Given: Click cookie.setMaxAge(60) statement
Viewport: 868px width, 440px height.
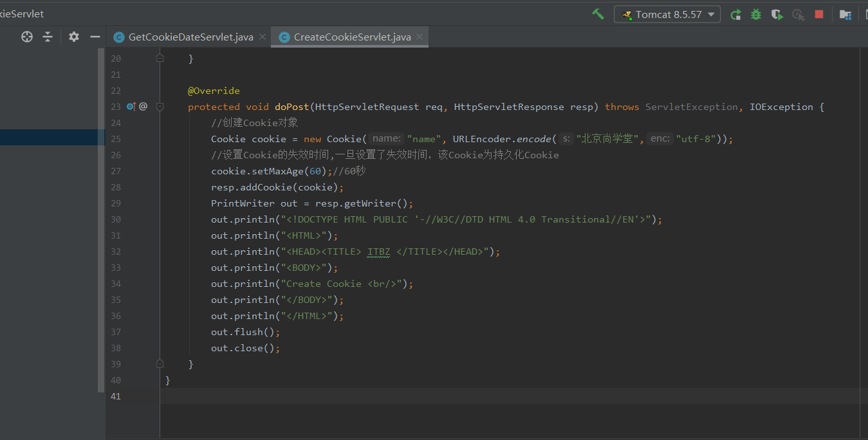Looking at the screenshot, I should click(x=272, y=171).
